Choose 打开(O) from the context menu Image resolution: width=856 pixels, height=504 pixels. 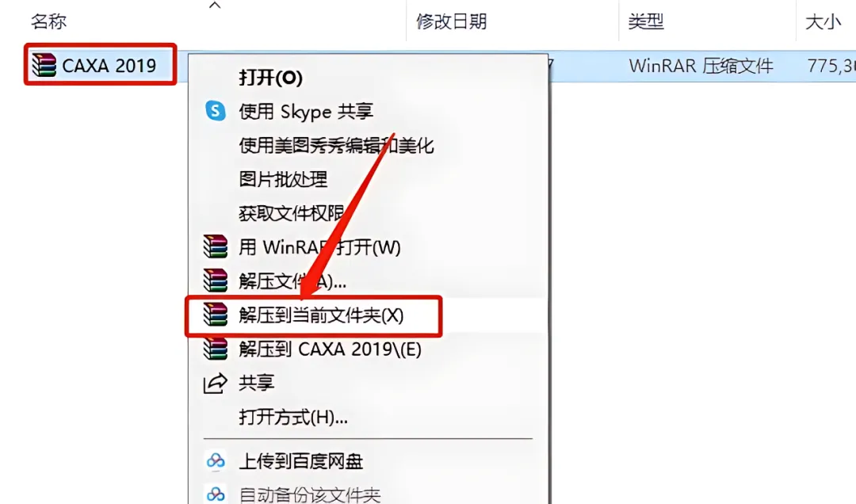270,78
